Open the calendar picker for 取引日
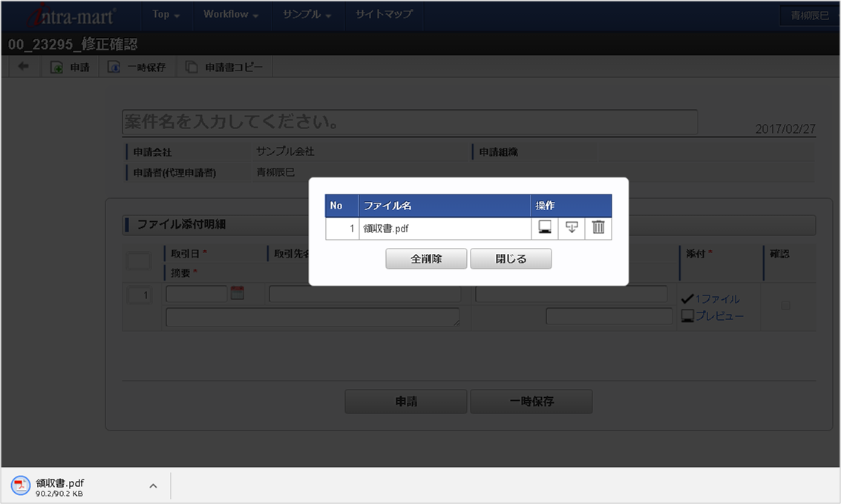Screen dimensions: 841x504 238,295
